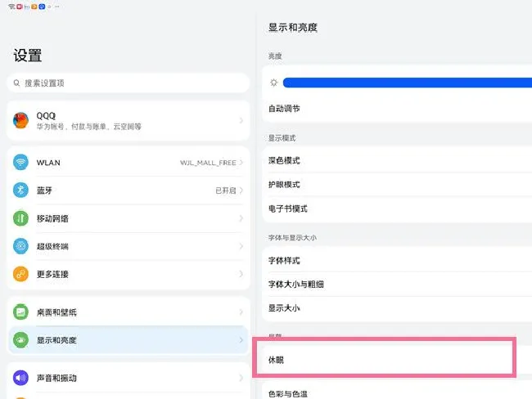Click the status bar wifi indicator

click(11, 7)
